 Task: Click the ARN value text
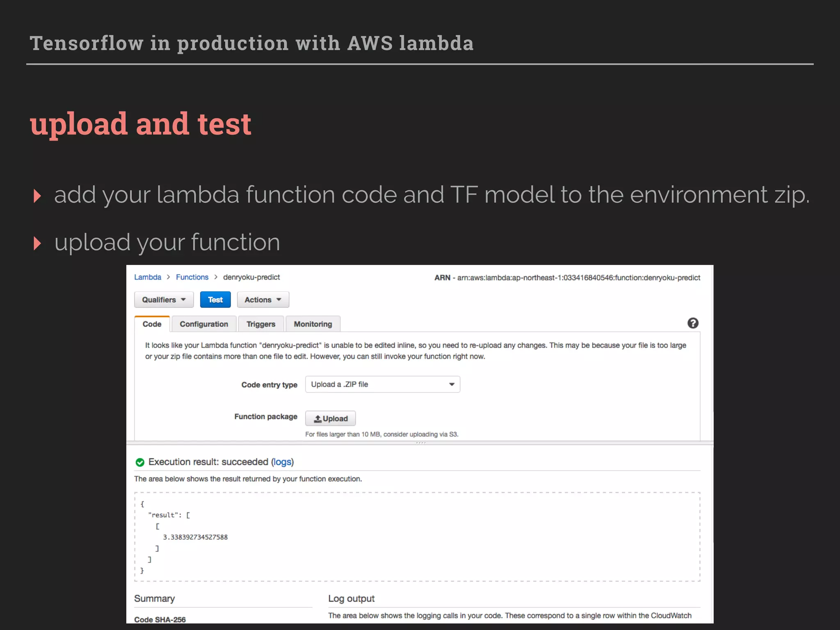579,278
